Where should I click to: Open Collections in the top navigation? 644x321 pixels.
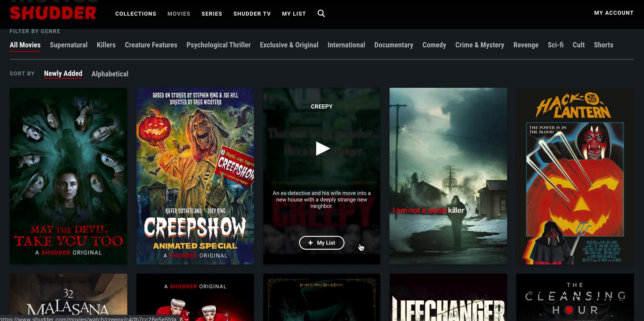pyautogui.click(x=136, y=14)
